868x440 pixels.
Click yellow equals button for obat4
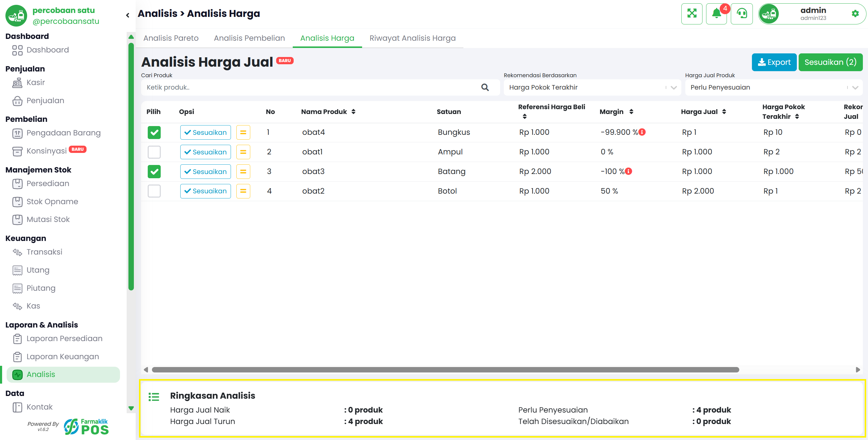tap(243, 132)
